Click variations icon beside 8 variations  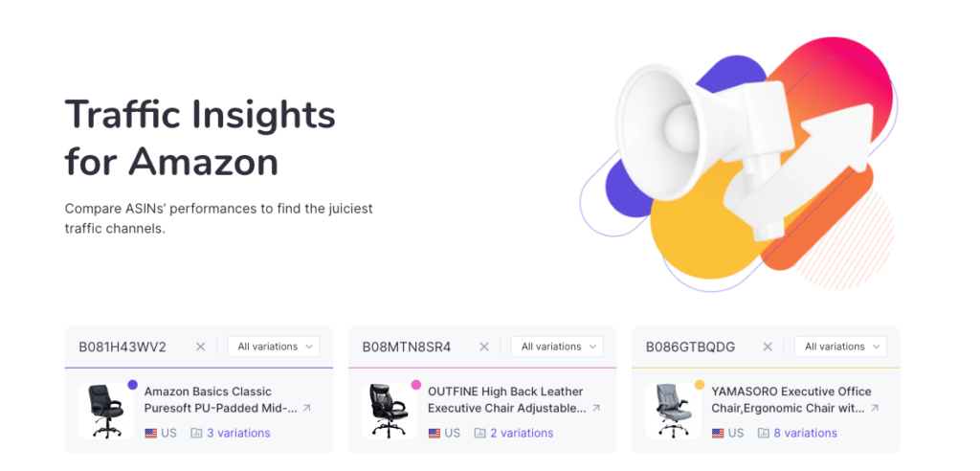pyautogui.click(x=763, y=433)
